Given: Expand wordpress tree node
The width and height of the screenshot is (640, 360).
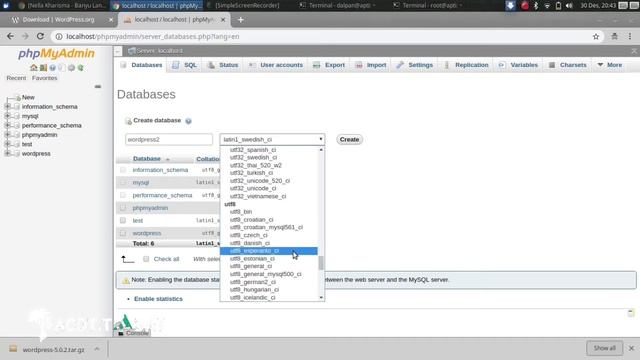Looking at the screenshot, I should [x=7, y=153].
